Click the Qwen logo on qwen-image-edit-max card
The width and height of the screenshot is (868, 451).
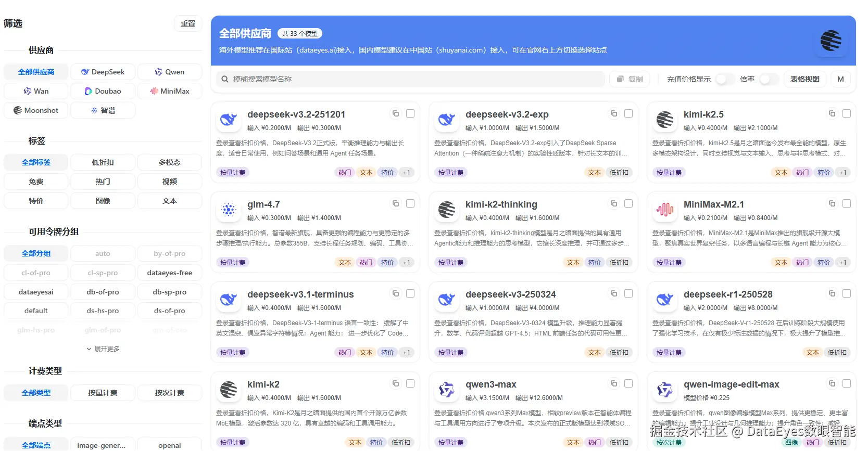(665, 390)
